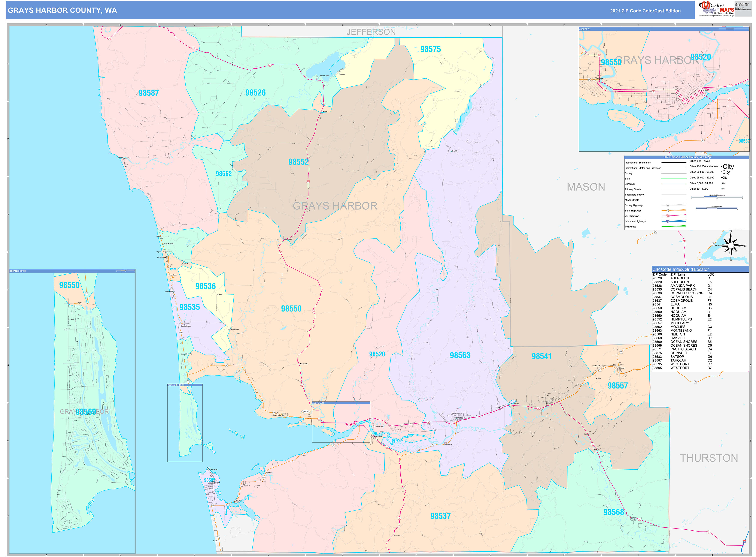Click the '2021 ZIP Code ColorCast Edition' header text

pyautogui.click(x=645, y=11)
